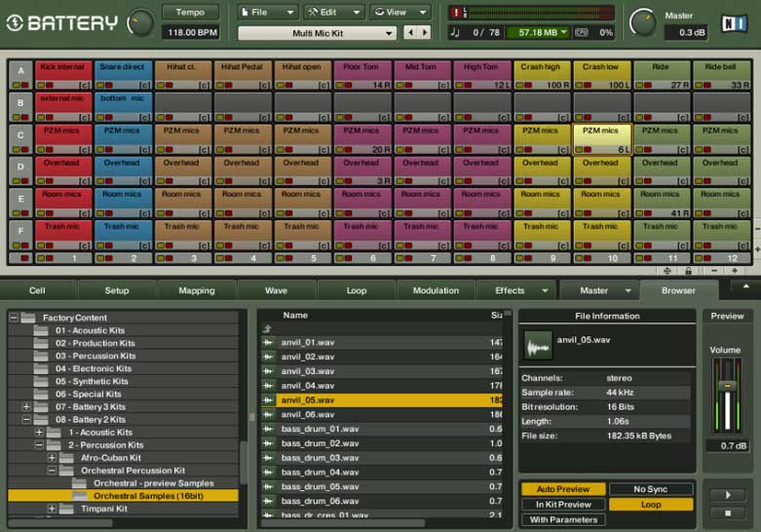Toggle yellow button on Snare direct cell

(x=100, y=86)
